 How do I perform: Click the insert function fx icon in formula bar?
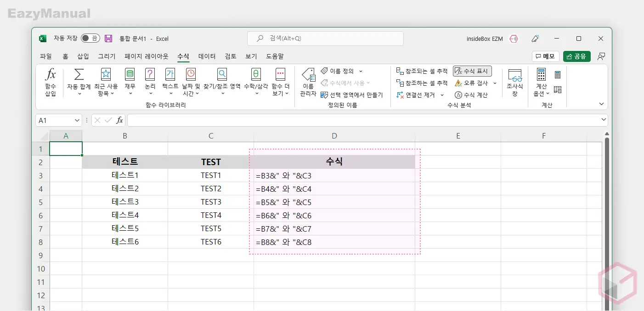pyautogui.click(x=119, y=120)
